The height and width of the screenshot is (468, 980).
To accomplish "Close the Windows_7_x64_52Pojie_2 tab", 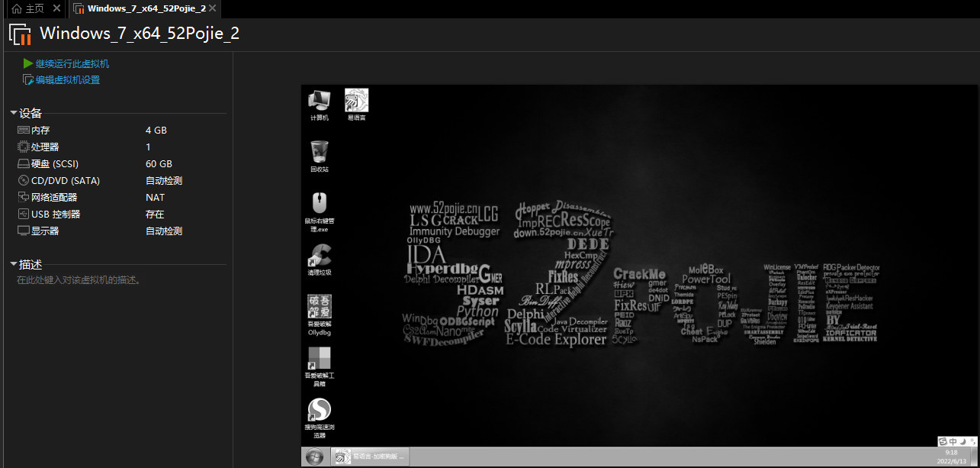I will [213, 8].
